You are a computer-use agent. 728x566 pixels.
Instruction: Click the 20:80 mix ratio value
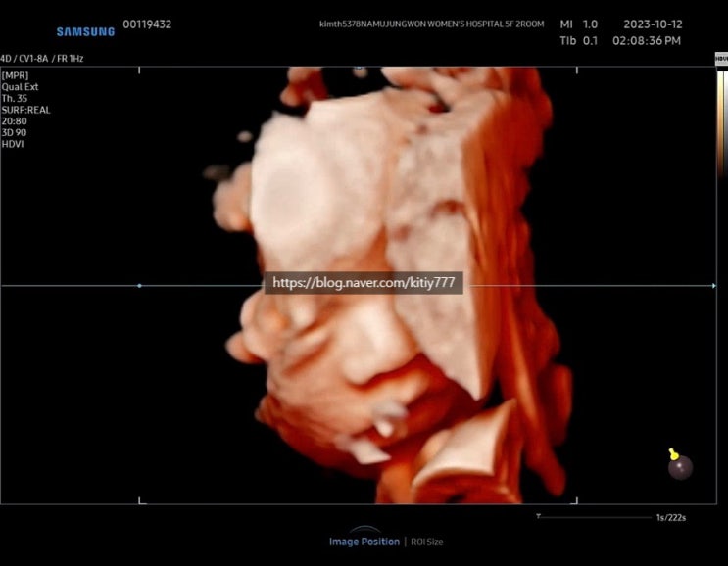tap(14, 121)
